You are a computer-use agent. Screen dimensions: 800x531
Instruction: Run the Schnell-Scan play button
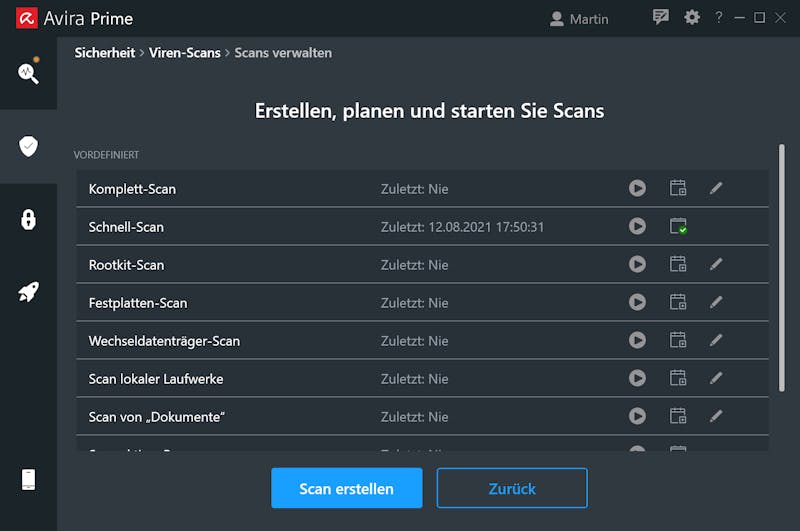(637, 226)
